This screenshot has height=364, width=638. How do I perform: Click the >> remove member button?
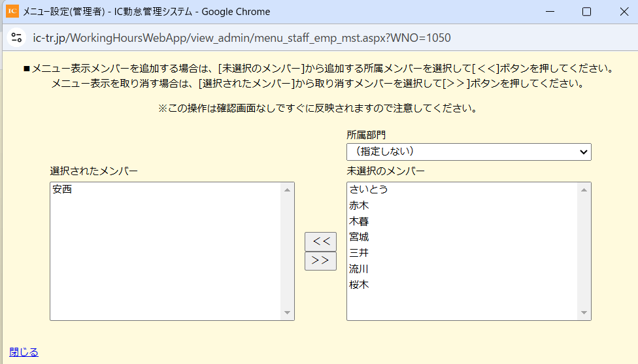(320, 261)
